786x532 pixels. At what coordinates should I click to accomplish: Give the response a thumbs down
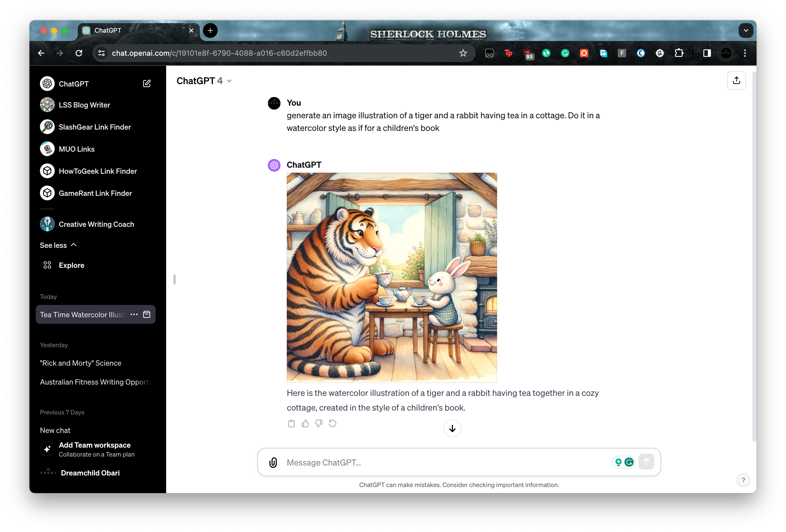(318, 423)
